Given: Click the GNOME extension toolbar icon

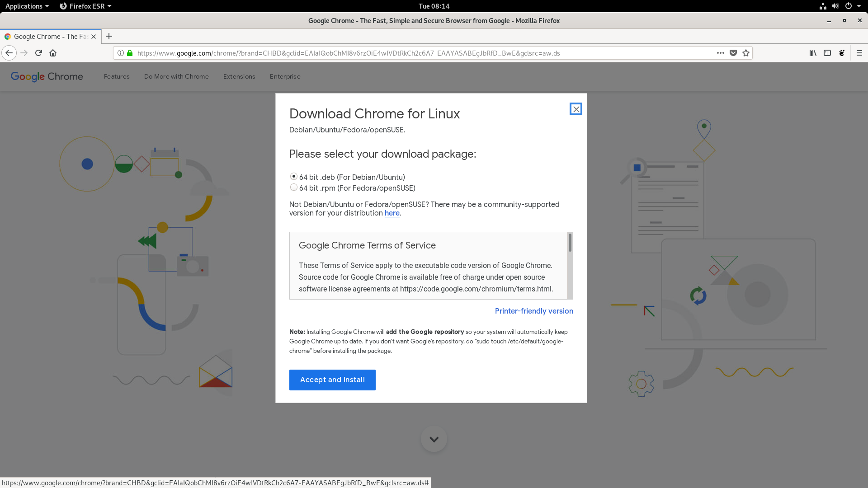Looking at the screenshot, I should 842,53.
